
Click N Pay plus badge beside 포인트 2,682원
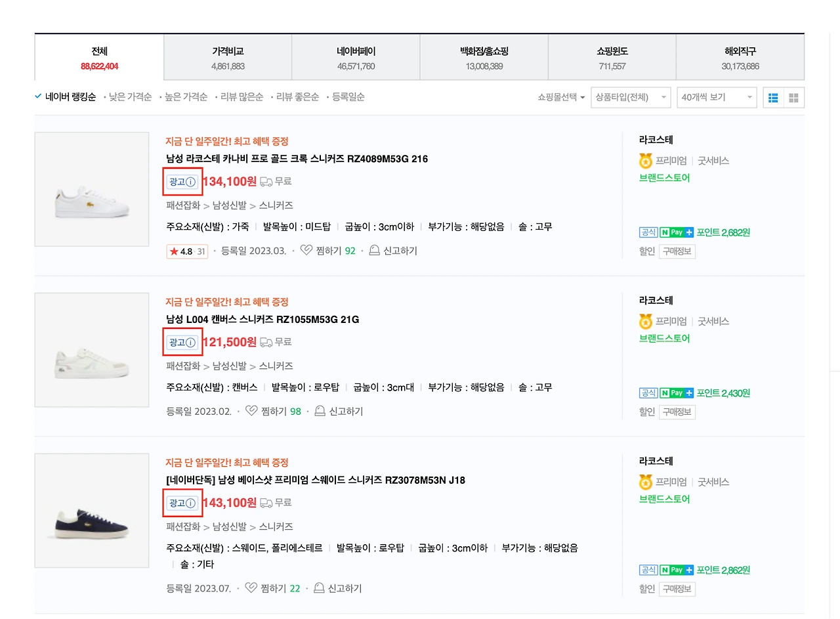pyautogui.click(x=677, y=232)
